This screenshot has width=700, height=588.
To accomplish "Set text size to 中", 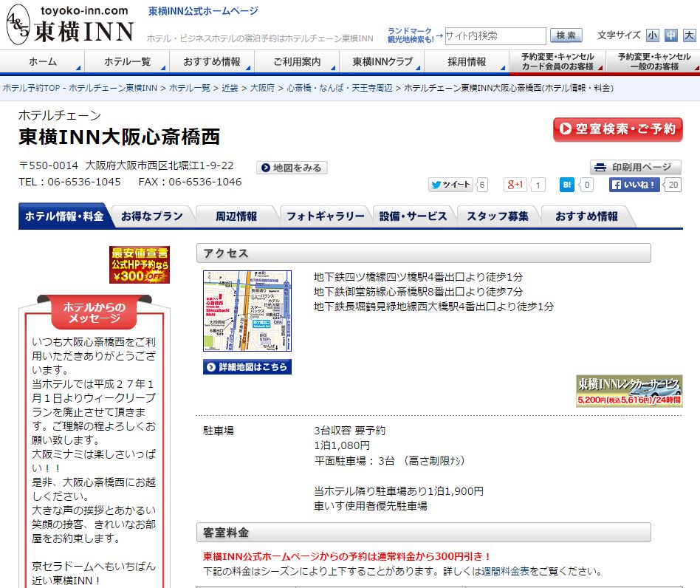I will (x=671, y=35).
